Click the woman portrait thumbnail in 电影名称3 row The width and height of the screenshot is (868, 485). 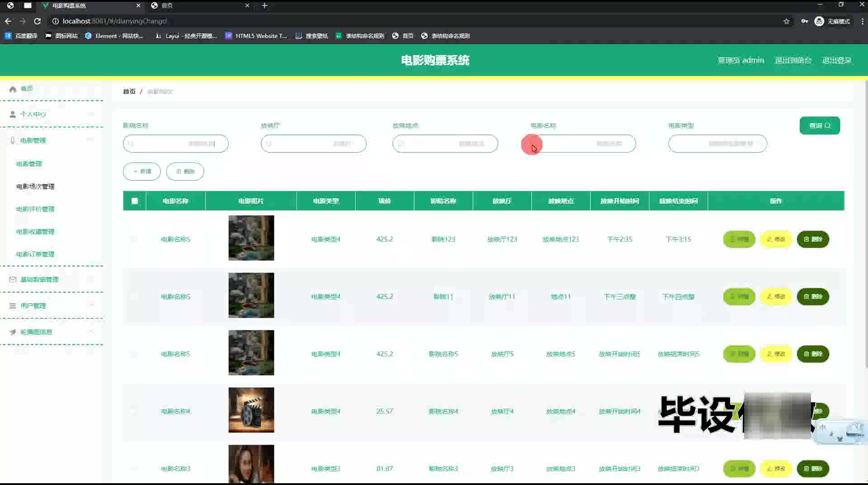pos(251,464)
